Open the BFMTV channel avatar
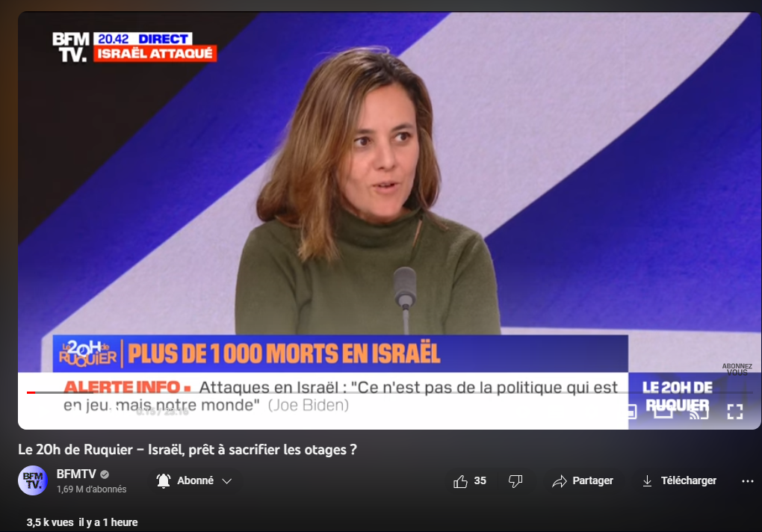This screenshot has width=762, height=532. tap(33, 480)
